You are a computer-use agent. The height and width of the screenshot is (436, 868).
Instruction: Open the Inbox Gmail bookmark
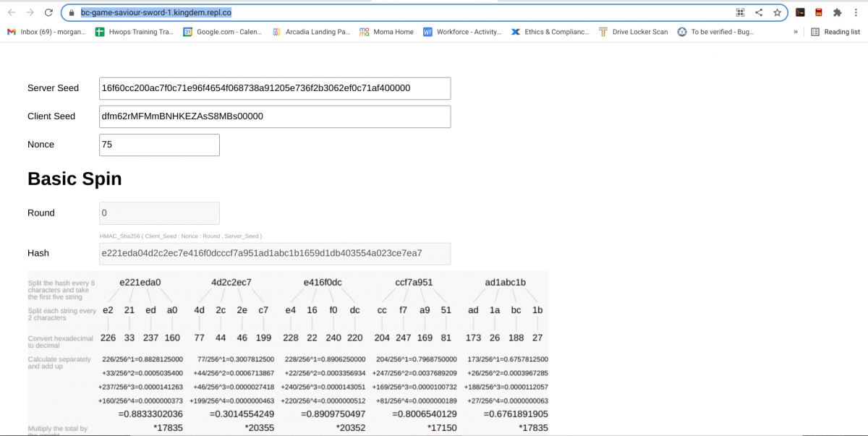pyautogui.click(x=46, y=32)
